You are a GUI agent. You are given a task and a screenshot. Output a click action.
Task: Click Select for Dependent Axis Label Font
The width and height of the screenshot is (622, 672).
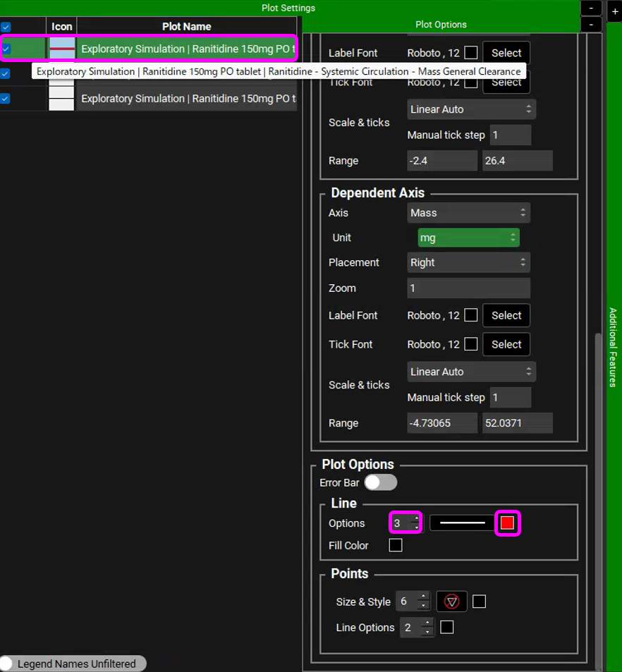506,315
